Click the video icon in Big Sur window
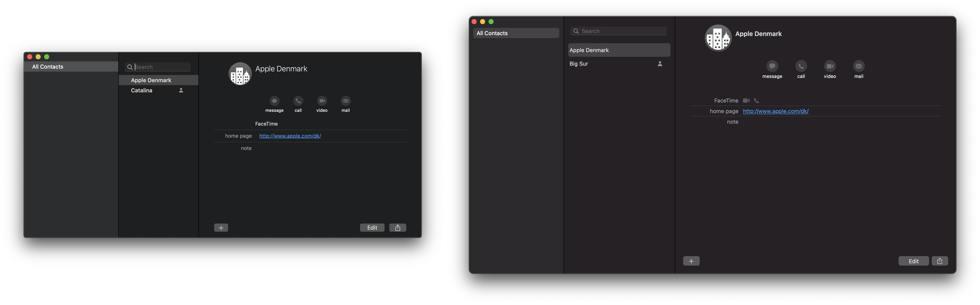This screenshot has height=305, width=980. click(830, 66)
